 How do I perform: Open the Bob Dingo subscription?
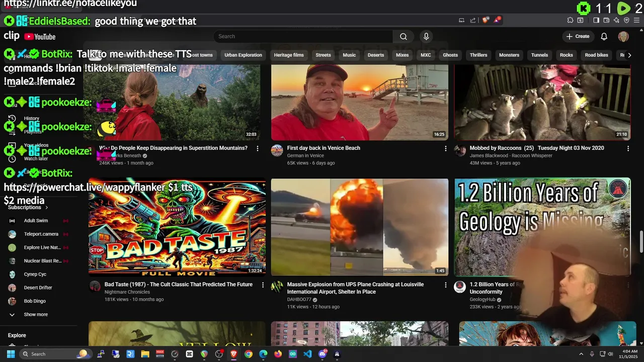pyautogui.click(x=36, y=301)
